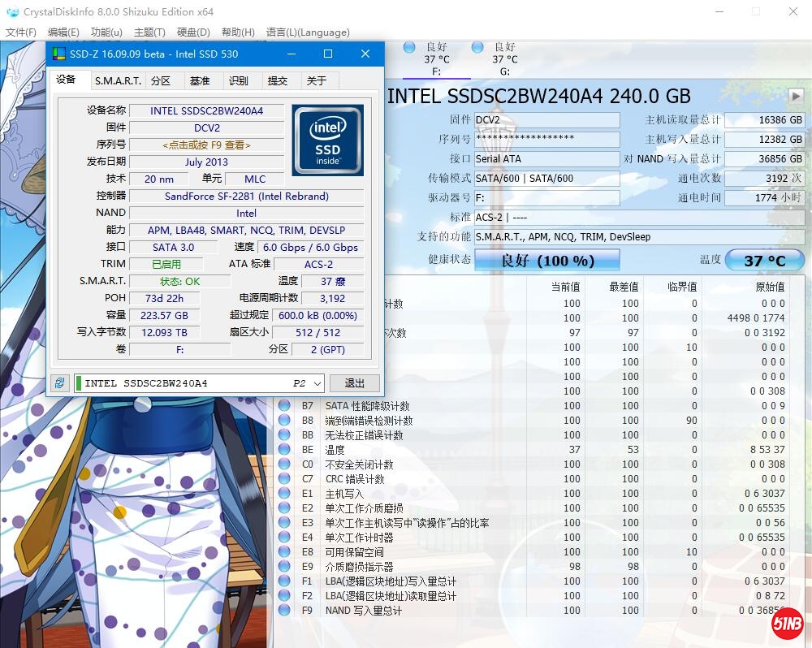Open the 语言(Language) menu
The height and width of the screenshot is (648, 812).
tap(306, 32)
